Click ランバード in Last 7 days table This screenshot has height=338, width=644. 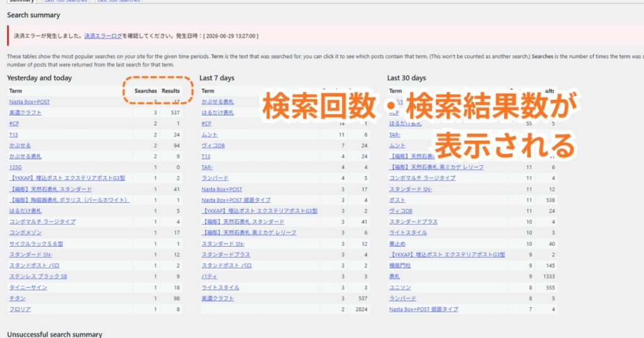[215, 178]
